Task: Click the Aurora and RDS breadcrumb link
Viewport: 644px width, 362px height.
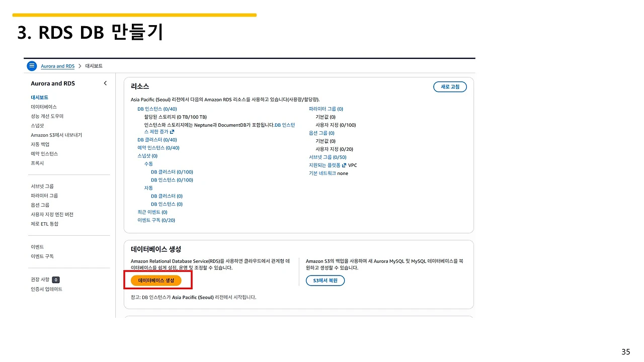Action: coord(57,66)
